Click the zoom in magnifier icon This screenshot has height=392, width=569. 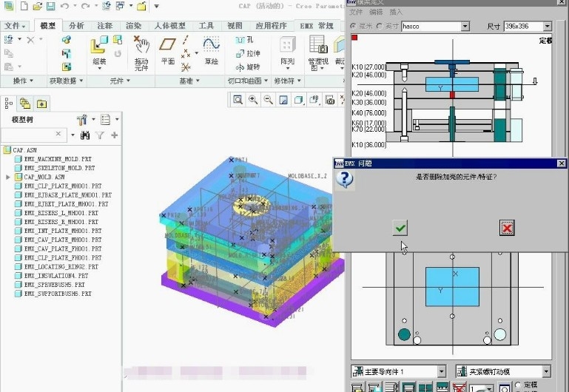pos(253,100)
